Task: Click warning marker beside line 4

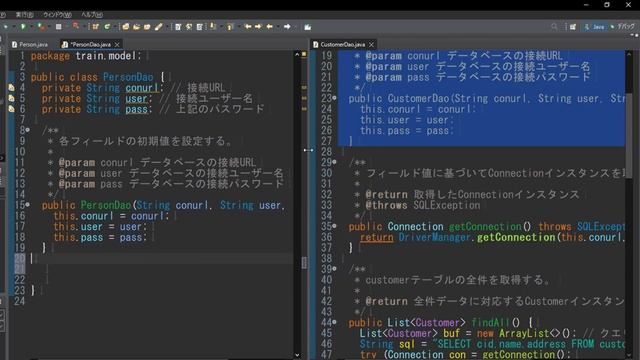Action: point(11,87)
